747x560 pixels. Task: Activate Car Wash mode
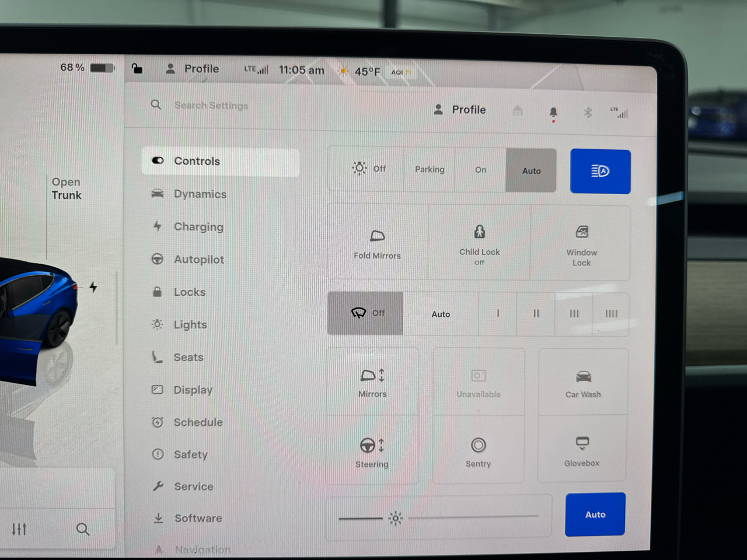[x=583, y=377]
